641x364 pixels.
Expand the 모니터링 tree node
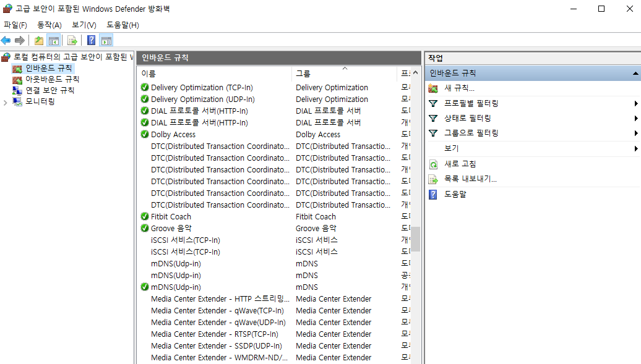point(6,103)
